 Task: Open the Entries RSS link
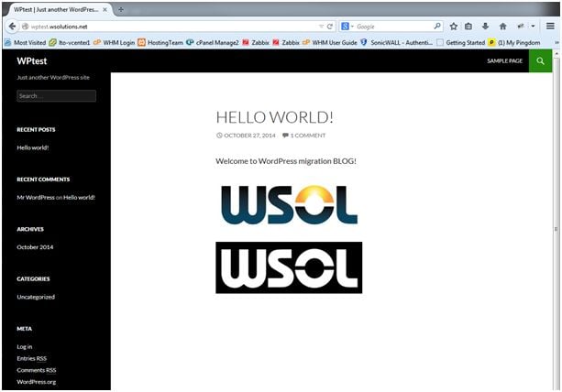(x=31, y=358)
